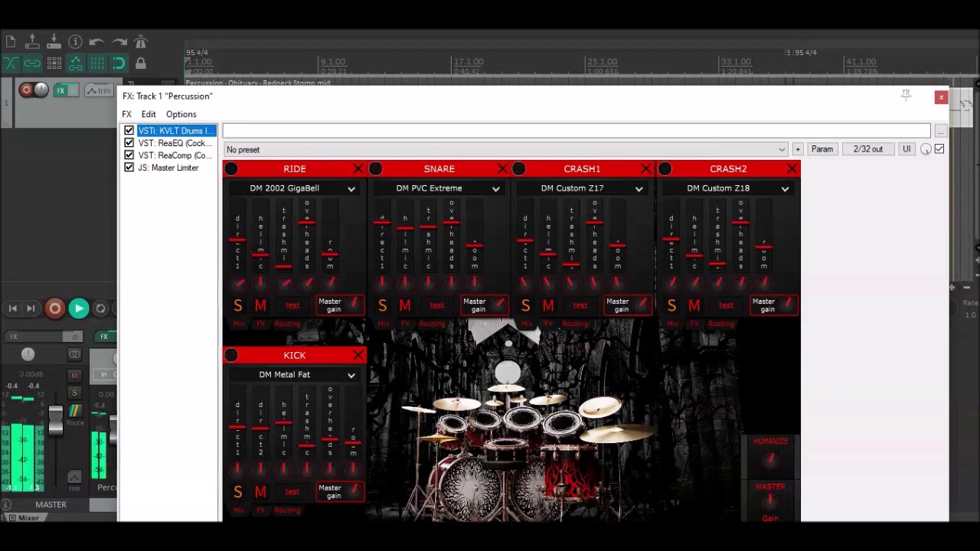Click the Open project upload-arrow icon
This screenshot has width=980, height=551.
32,41
